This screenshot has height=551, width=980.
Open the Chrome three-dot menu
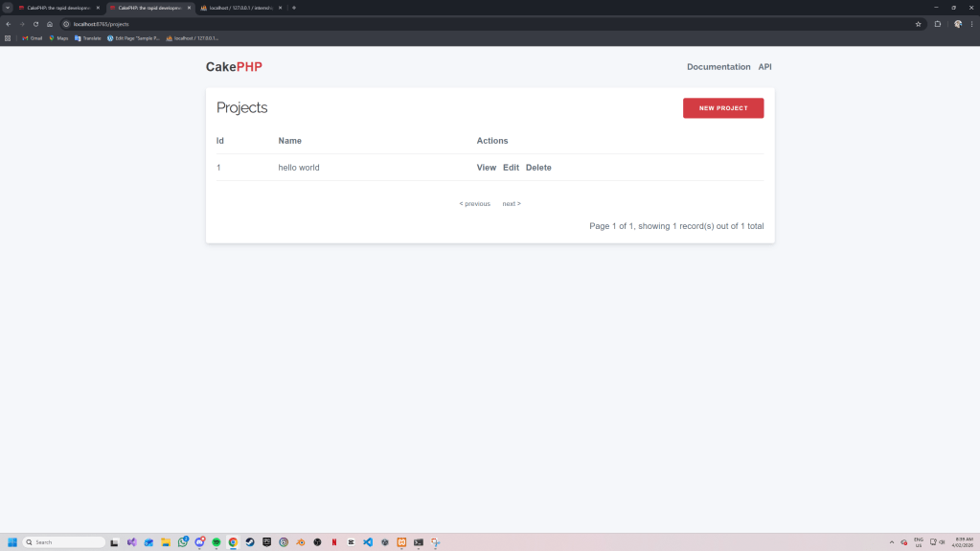click(x=971, y=24)
